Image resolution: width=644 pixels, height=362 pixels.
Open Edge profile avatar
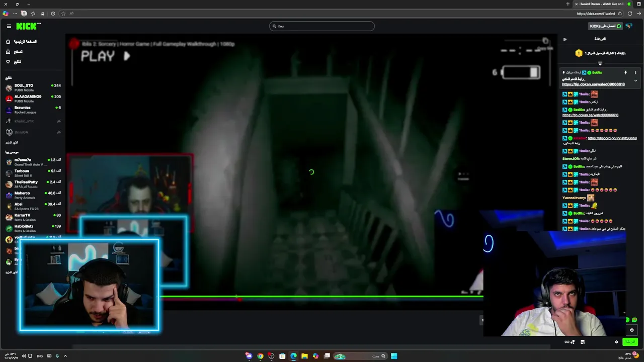(x=24, y=14)
